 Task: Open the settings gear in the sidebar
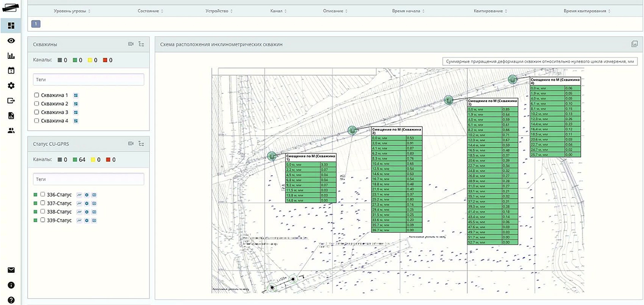click(x=11, y=86)
